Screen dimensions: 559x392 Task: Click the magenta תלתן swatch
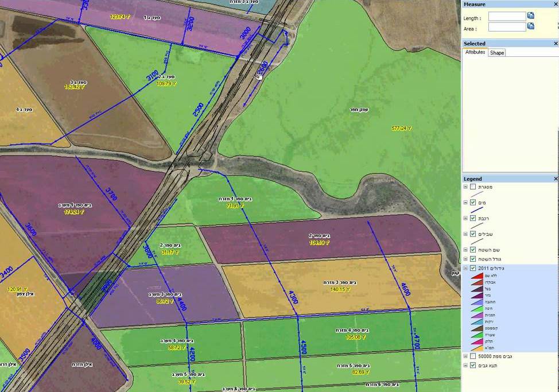[x=477, y=341]
